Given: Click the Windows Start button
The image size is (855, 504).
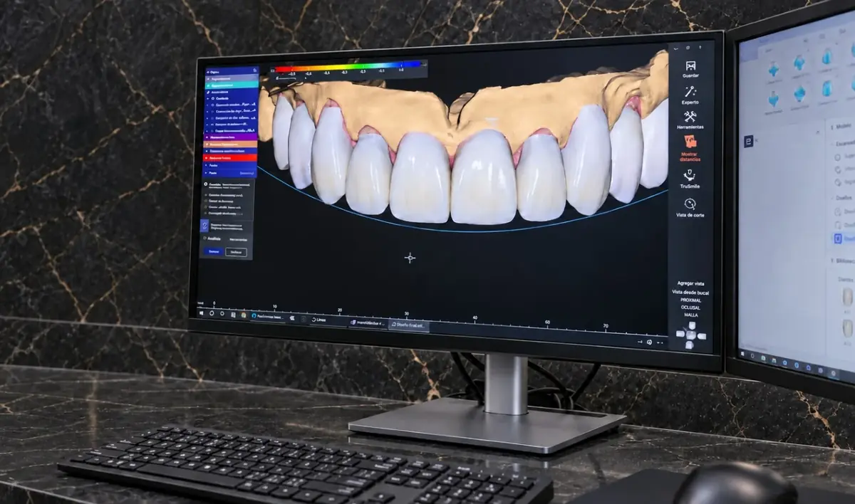Looking at the screenshot, I should point(201,313).
